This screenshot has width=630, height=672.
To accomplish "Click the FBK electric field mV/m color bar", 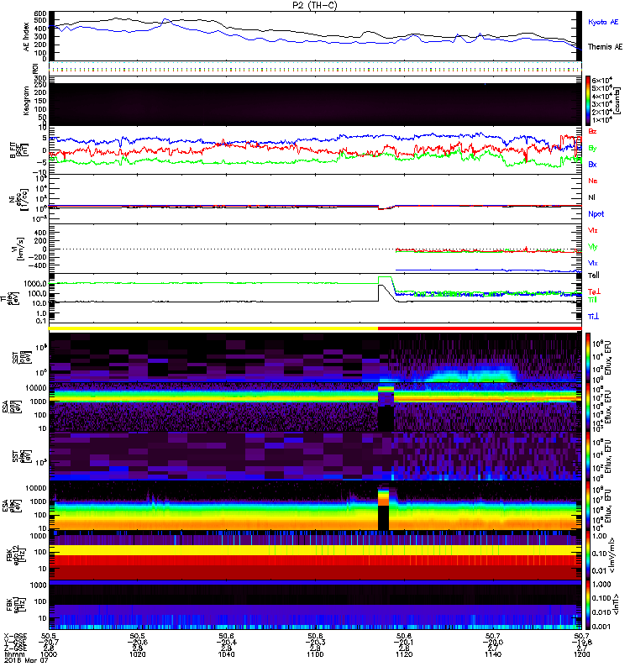I will pos(588,554).
